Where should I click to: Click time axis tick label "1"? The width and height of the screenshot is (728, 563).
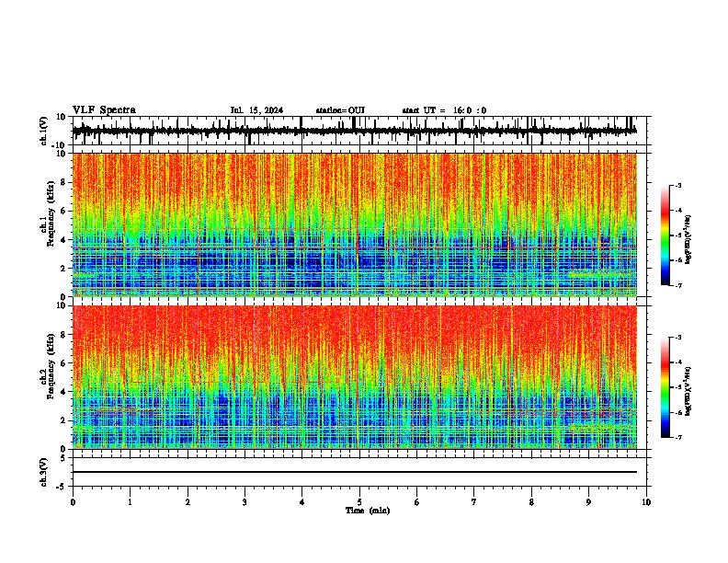tap(130, 502)
